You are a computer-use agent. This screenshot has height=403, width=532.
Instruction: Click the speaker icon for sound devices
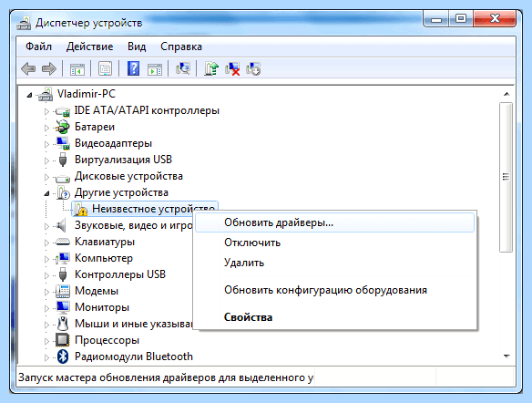pyautogui.click(x=61, y=225)
